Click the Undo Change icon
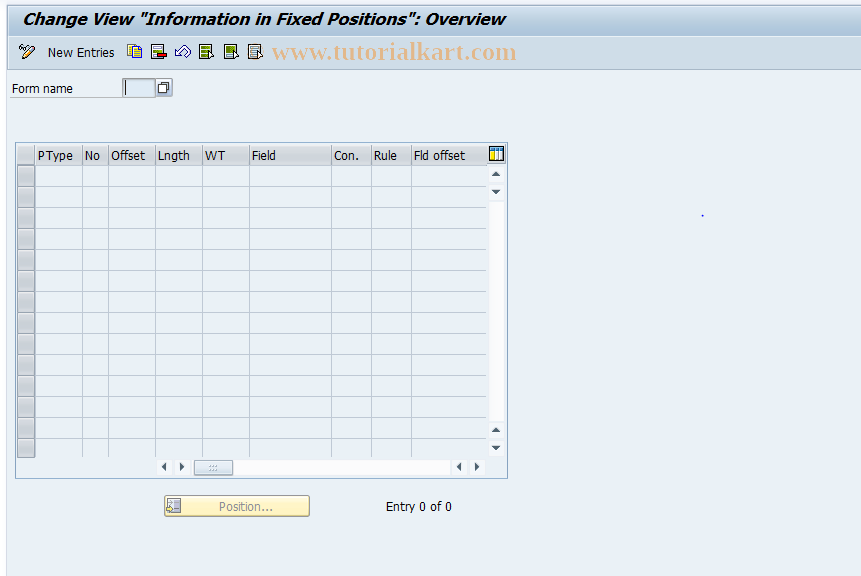 (x=183, y=52)
